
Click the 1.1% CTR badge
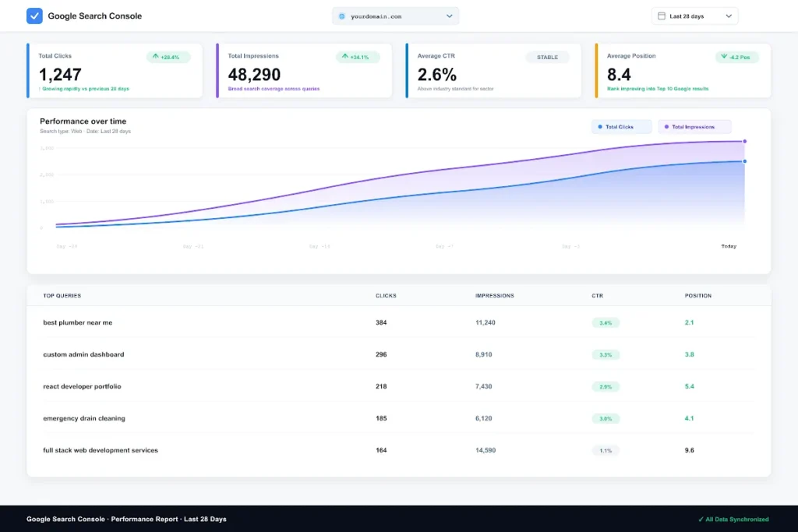[605, 451]
